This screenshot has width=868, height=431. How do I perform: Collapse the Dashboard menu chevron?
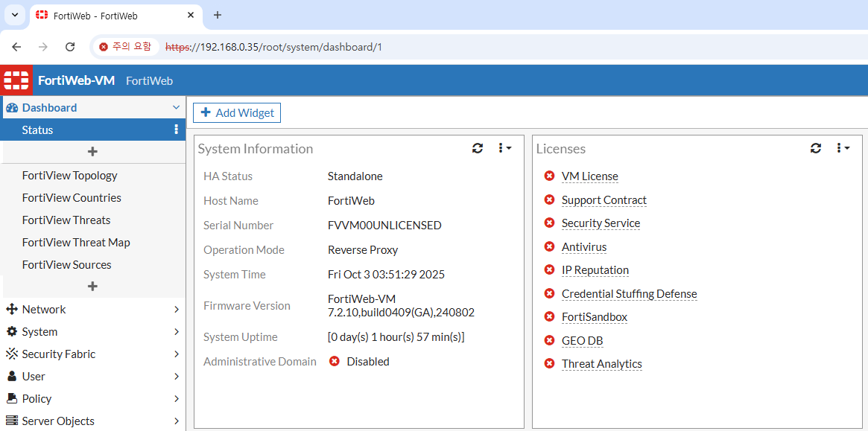tap(177, 108)
